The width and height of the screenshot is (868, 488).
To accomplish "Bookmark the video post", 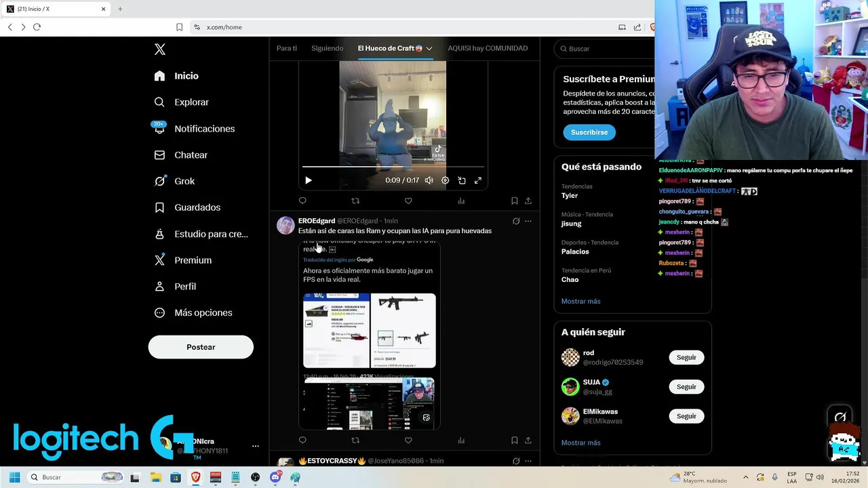I will [x=514, y=201].
